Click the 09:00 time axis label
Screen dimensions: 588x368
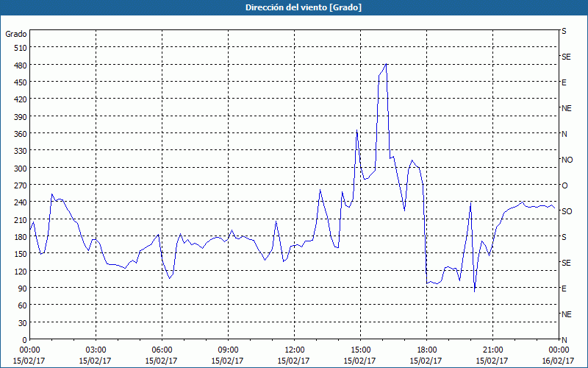coord(228,350)
